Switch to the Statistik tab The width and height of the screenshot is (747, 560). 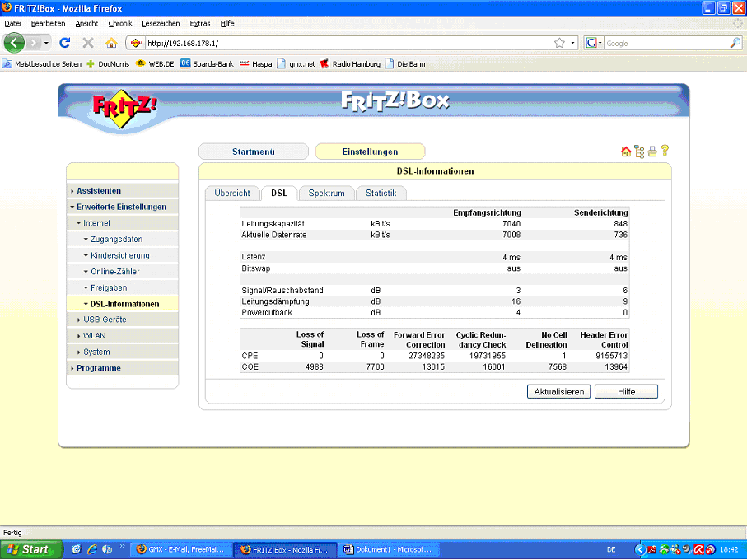pos(381,193)
